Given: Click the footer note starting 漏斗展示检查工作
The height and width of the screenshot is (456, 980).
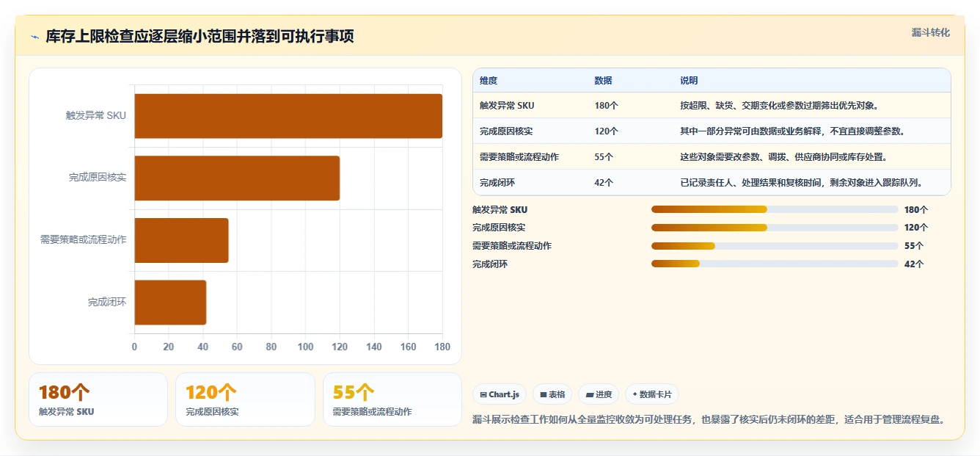Looking at the screenshot, I should click(x=709, y=420).
